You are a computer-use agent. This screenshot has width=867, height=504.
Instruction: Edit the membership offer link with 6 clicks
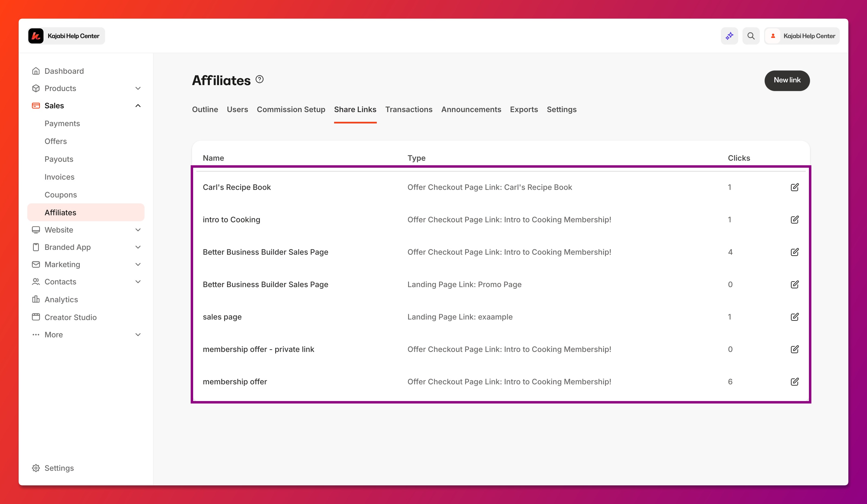pyautogui.click(x=794, y=382)
